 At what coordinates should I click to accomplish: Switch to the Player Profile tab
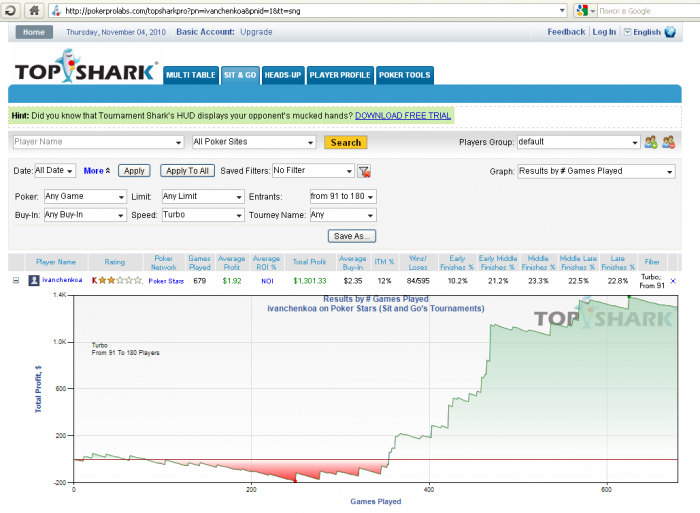[340, 75]
